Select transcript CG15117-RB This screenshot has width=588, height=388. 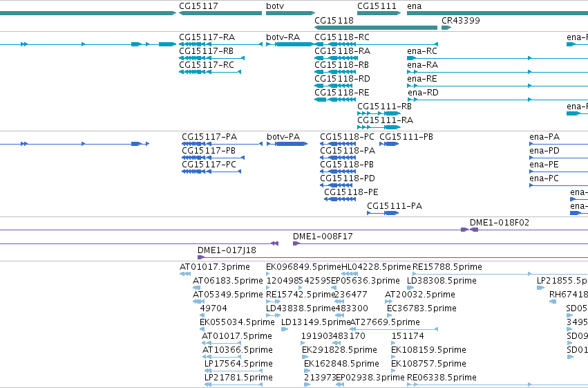[x=212, y=58]
